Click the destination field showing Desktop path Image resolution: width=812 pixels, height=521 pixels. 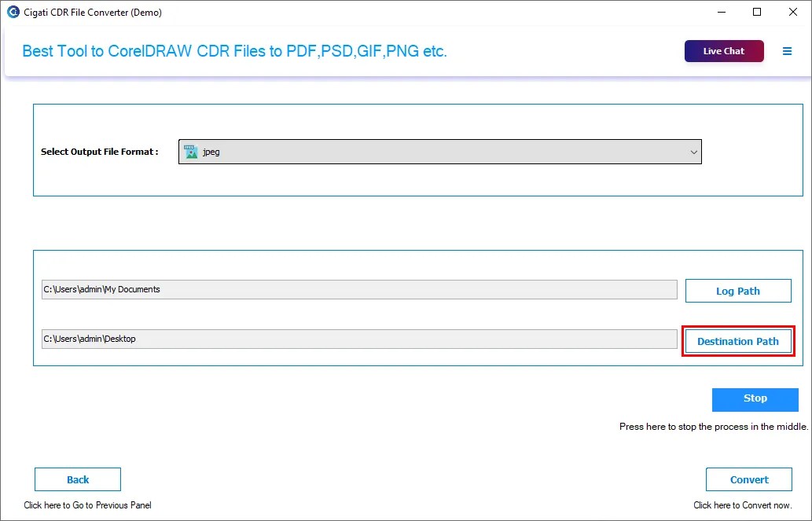tap(359, 339)
